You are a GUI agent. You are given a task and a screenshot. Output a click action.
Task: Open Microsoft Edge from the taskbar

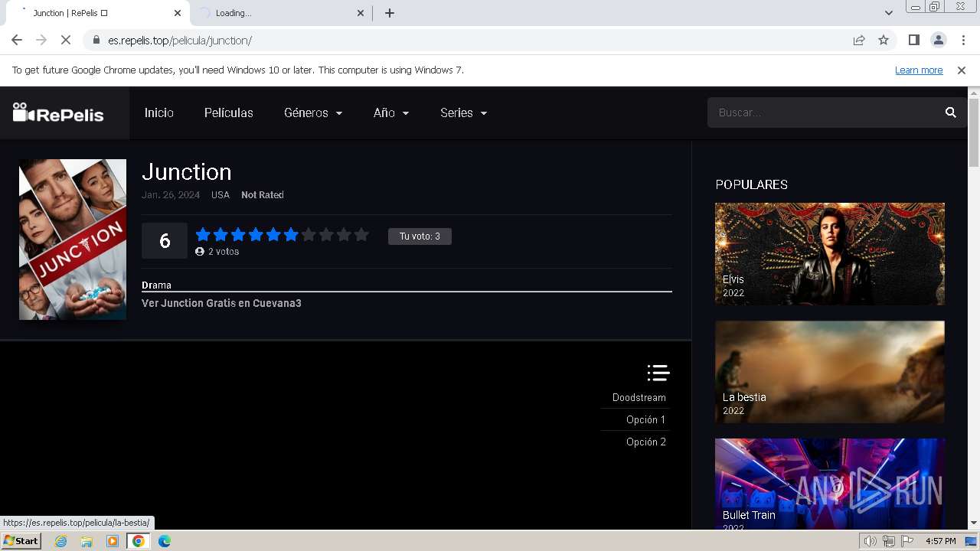(165, 541)
